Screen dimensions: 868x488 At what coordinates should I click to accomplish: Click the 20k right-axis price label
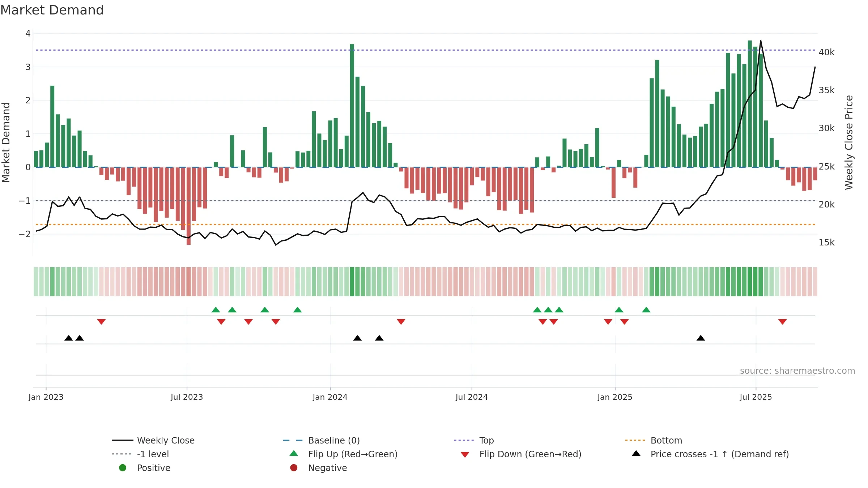tap(827, 205)
